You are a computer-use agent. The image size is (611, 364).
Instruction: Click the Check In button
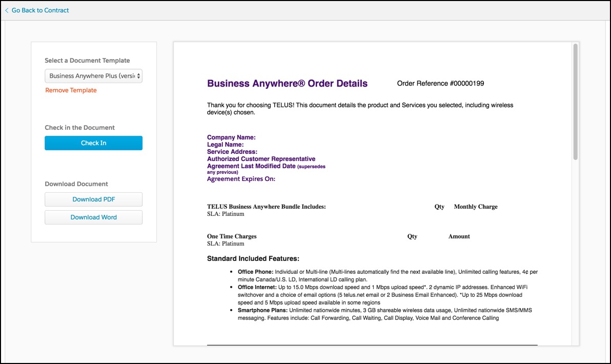(93, 143)
